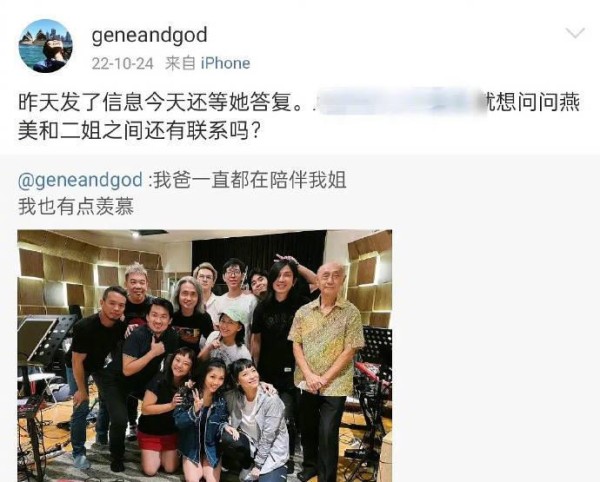
Task: Click the text 想问问燕 ending the first line
Action: tap(539, 103)
